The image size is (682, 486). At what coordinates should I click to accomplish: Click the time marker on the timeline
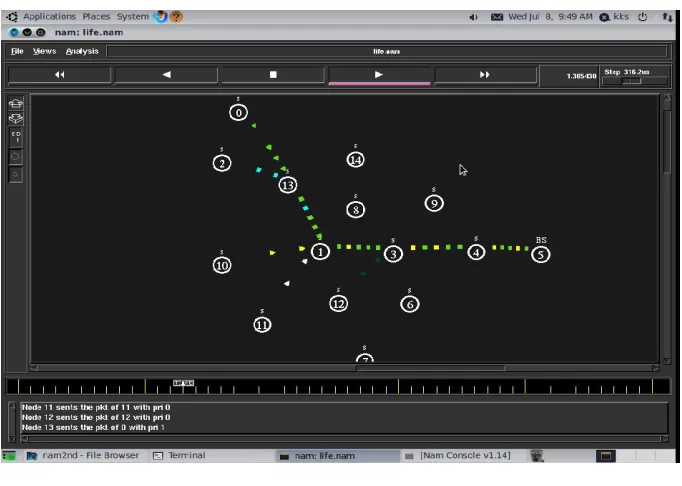pyautogui.click(x=183, y=383)
